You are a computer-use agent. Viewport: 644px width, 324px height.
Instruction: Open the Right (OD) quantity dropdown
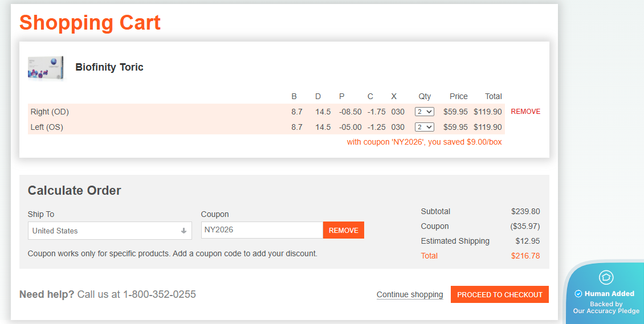point(425,112)
